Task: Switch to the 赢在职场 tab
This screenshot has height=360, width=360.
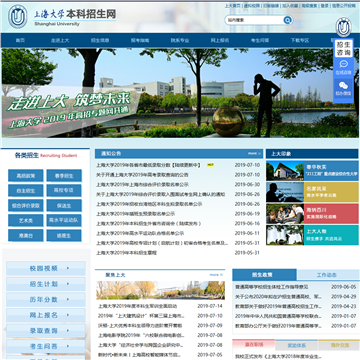Action: tap(254, 345)
